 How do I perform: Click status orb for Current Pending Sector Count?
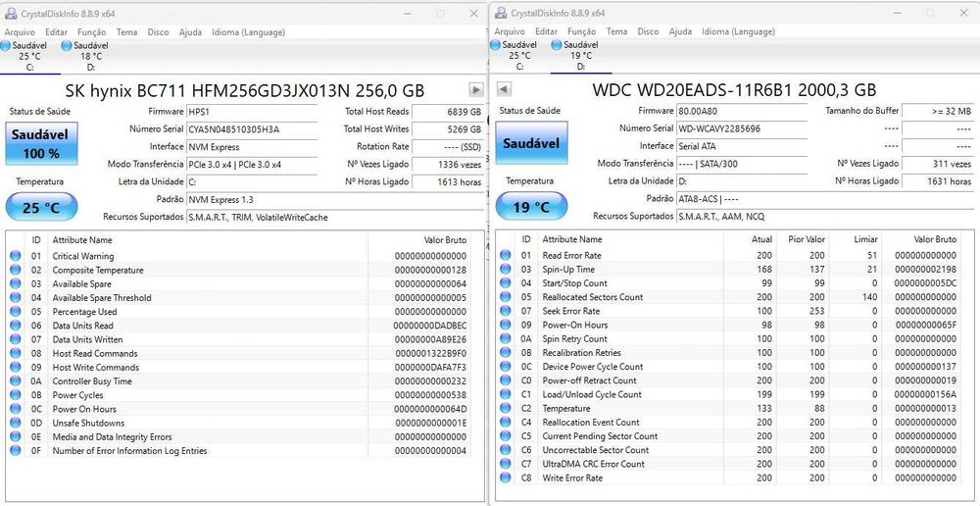(506, 436)
